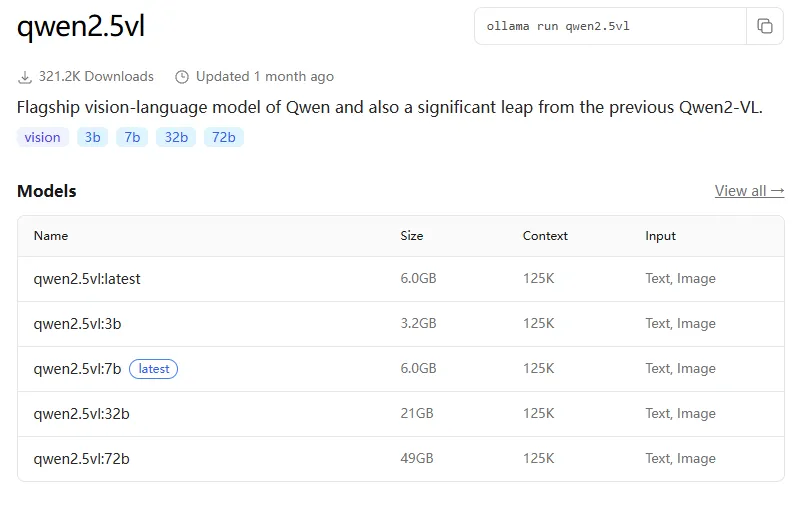Open qwen2.5vl:72b model row
This screenshot has height=507, width=801.
pyautogui.click(x=81, y=459)
